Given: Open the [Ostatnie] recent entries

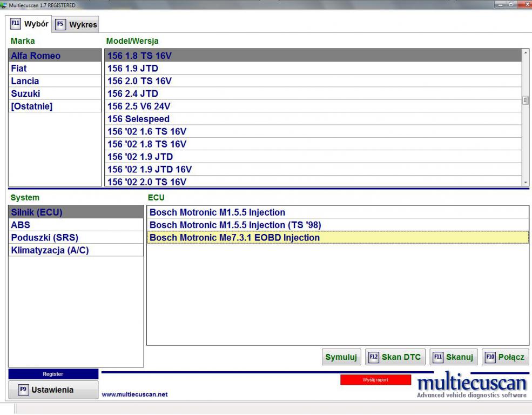Looking at the screenshot, I should (55, 106).
